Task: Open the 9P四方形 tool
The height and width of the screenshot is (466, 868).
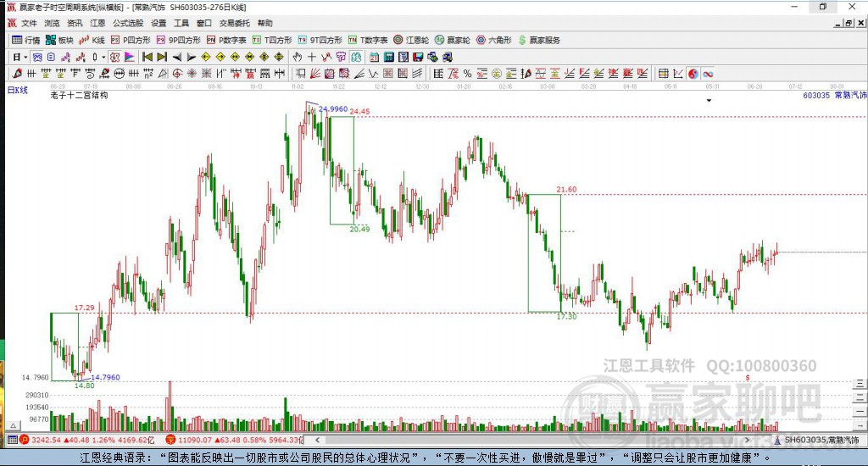Action: (x=178, y=40)
